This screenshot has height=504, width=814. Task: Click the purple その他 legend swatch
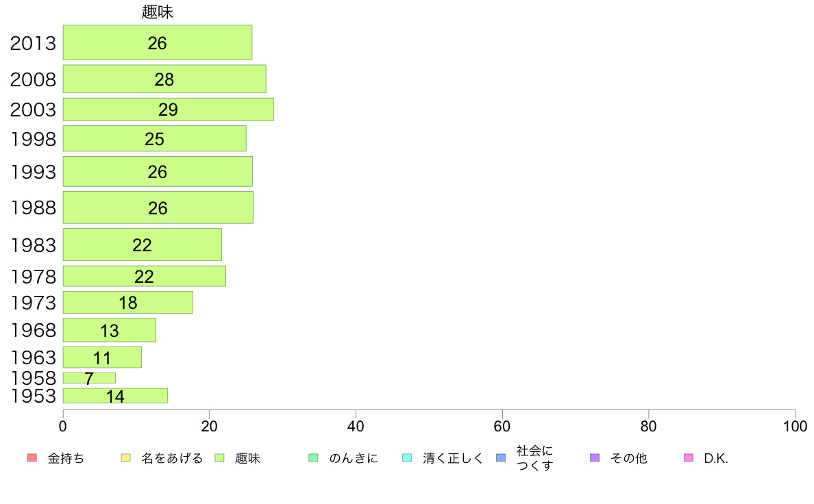(595, 458)
